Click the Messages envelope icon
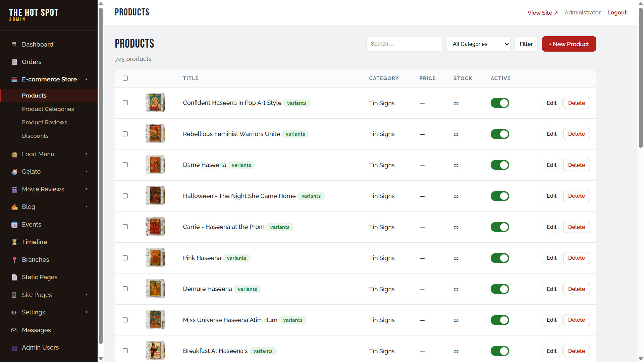This screenshot has width=644, height=362. [14, 330]
